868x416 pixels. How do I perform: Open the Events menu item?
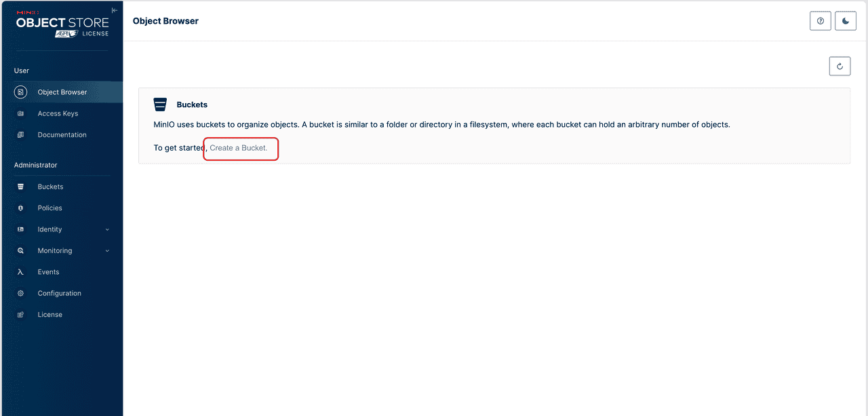(x=62, y=272)
